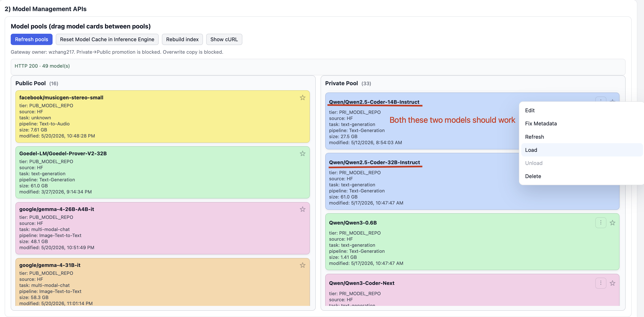Click the Qwen/Qwen3-Coder-Next card title
This screenshot has width=644, height=317.
click(x=361, y=283)
